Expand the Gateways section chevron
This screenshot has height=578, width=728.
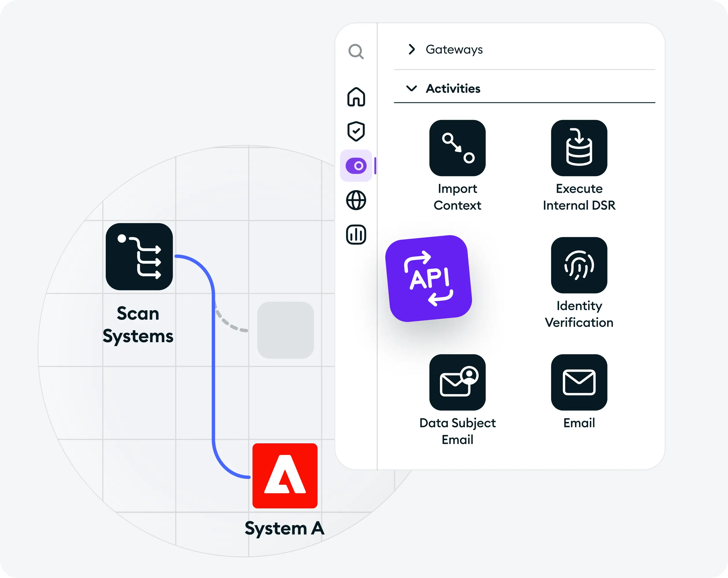tap(411, 49)
